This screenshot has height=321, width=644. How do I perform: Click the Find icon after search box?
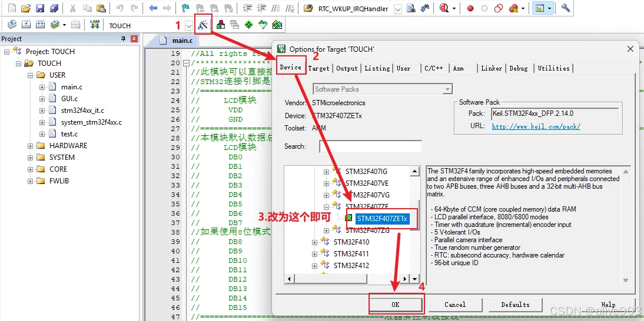(x=410, y=8)
